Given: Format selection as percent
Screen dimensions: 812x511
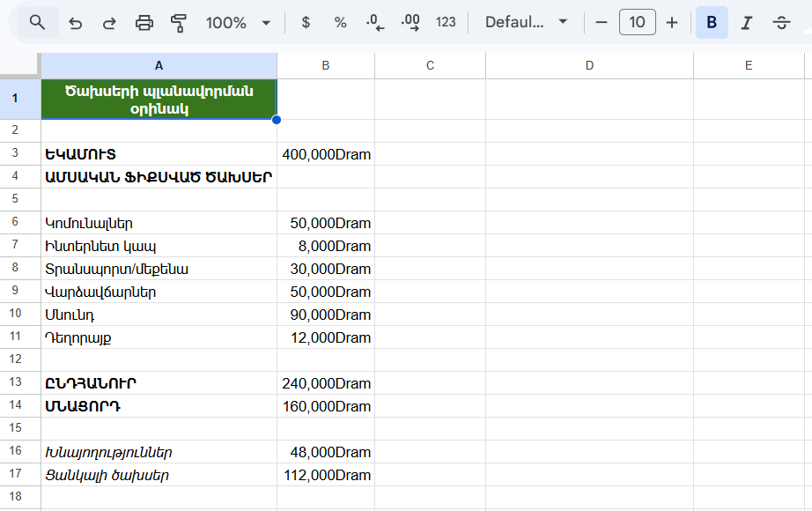Looking at the screenshot, I should click(x=340, y=22).
